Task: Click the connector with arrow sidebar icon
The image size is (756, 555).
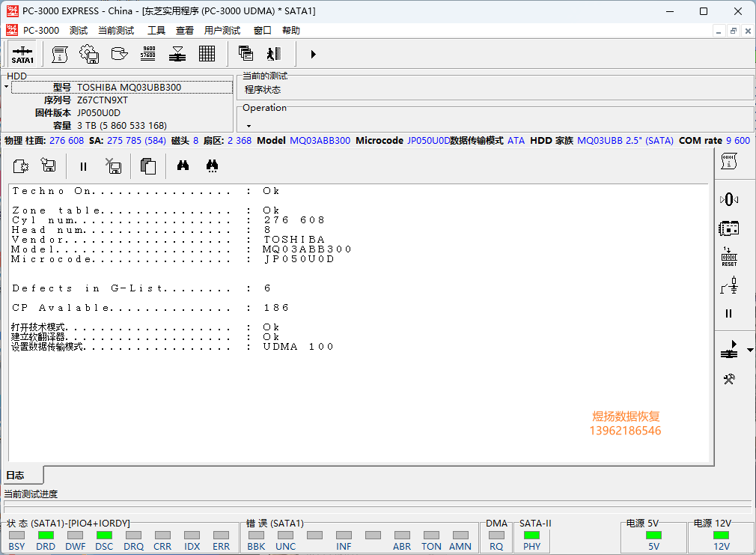Action: pos(729,350)
